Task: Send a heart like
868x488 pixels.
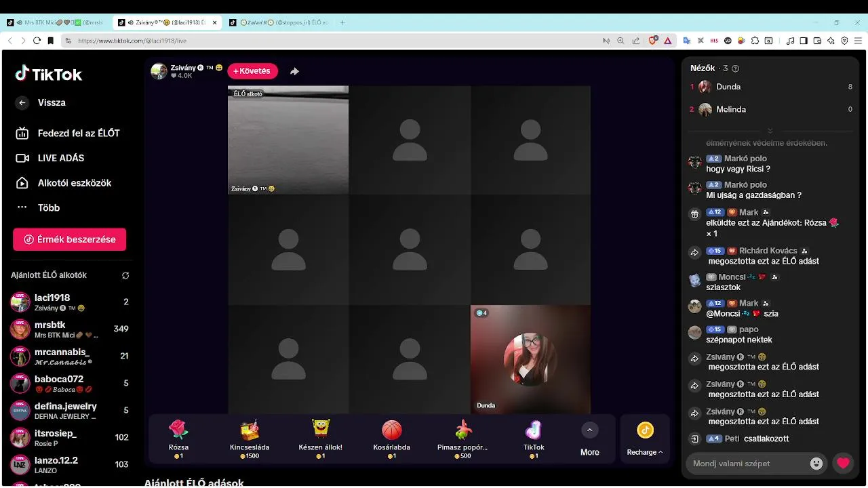Action: click(843, 464)
